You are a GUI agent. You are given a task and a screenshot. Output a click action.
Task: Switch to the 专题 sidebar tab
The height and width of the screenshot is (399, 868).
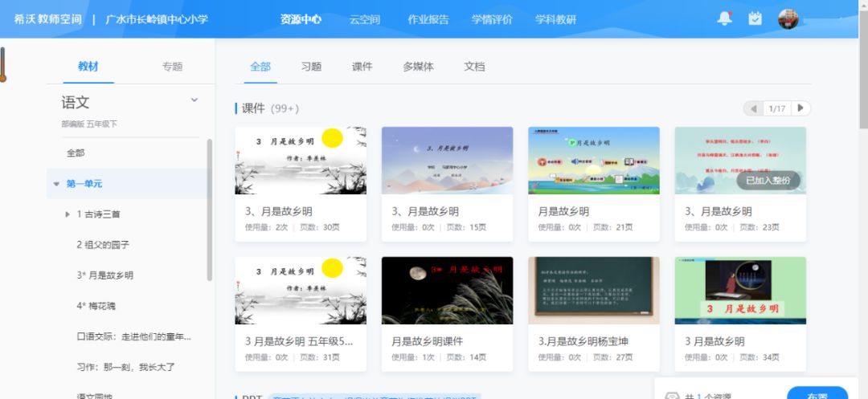172,67
